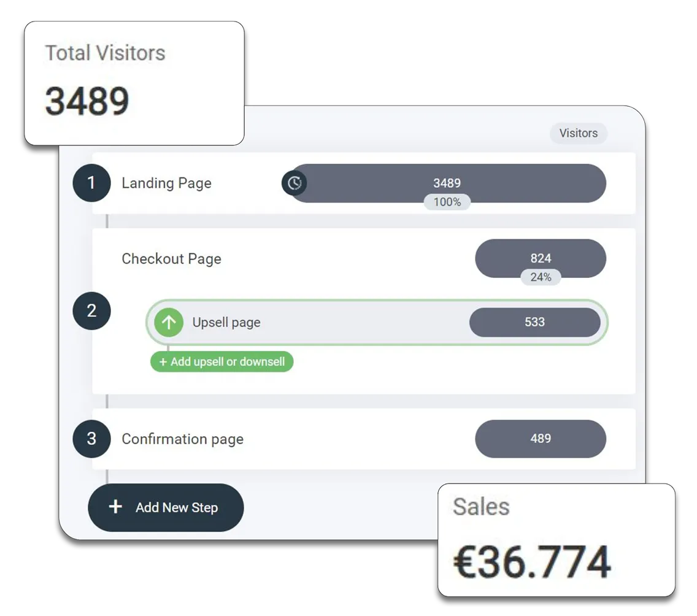
Task: Select the Landing Page step label
Action: coord(166,183)
